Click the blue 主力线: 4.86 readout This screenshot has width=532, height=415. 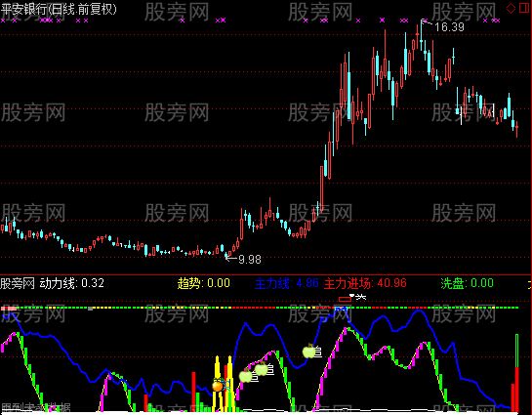[287, 283]
